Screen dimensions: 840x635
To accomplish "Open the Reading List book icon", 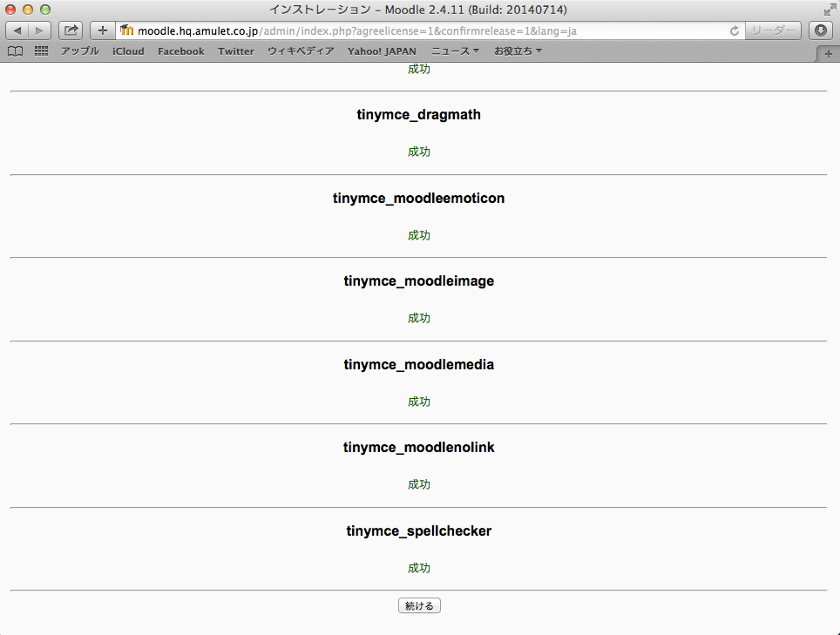I will [16, 51].
